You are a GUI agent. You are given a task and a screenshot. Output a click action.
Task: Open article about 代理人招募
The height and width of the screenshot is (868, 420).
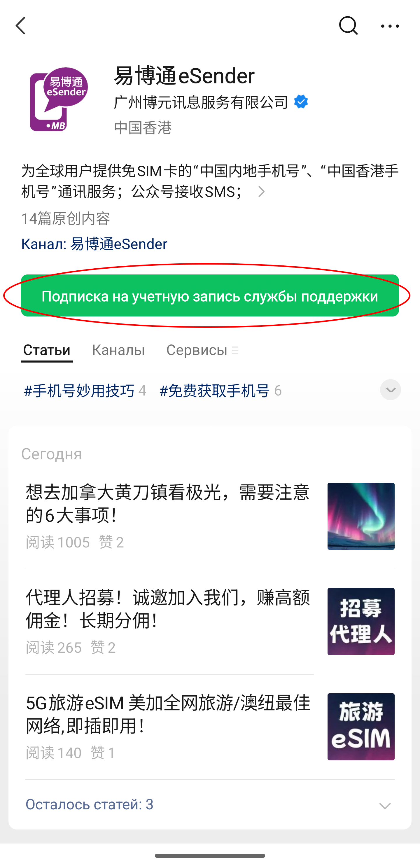[x=167, y=609]
